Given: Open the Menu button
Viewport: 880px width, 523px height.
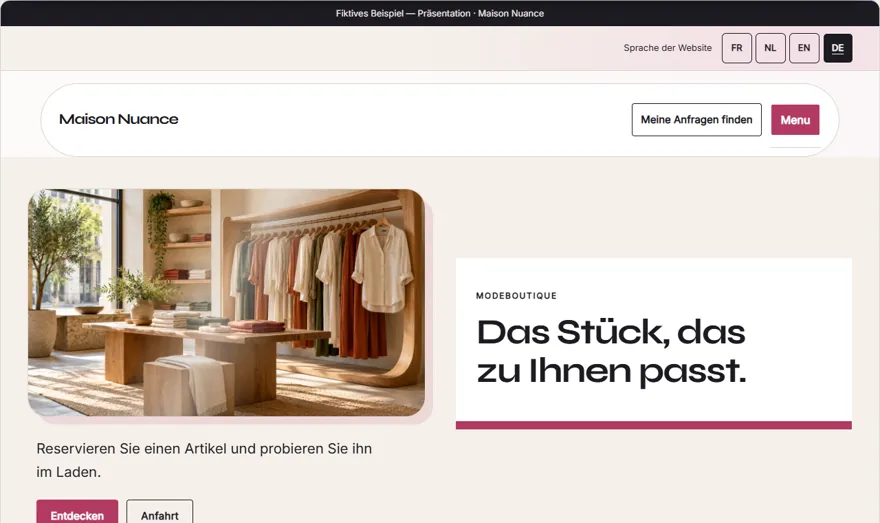Looking at the screenshot, I should coord(795,120).
